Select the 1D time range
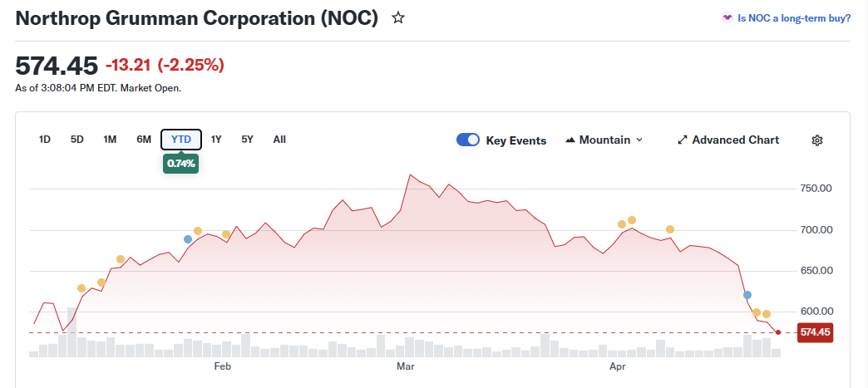868x388 pixels. (x=45, y=140)
